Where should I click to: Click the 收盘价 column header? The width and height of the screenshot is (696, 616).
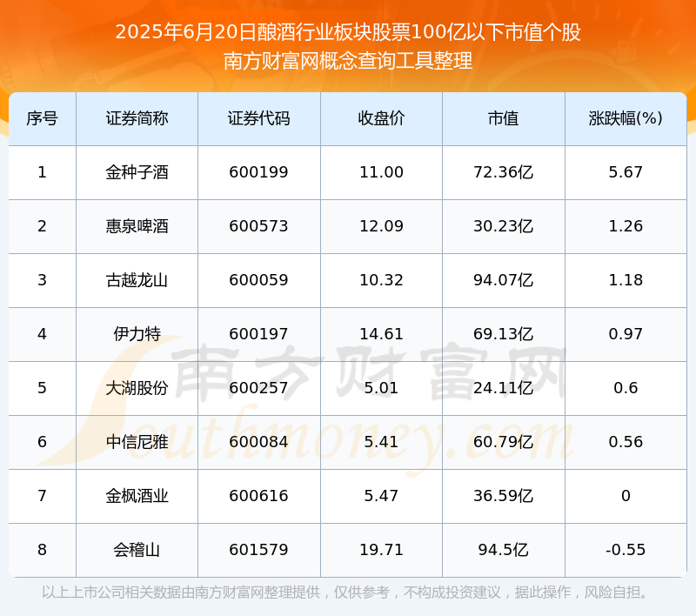[381, 118]
